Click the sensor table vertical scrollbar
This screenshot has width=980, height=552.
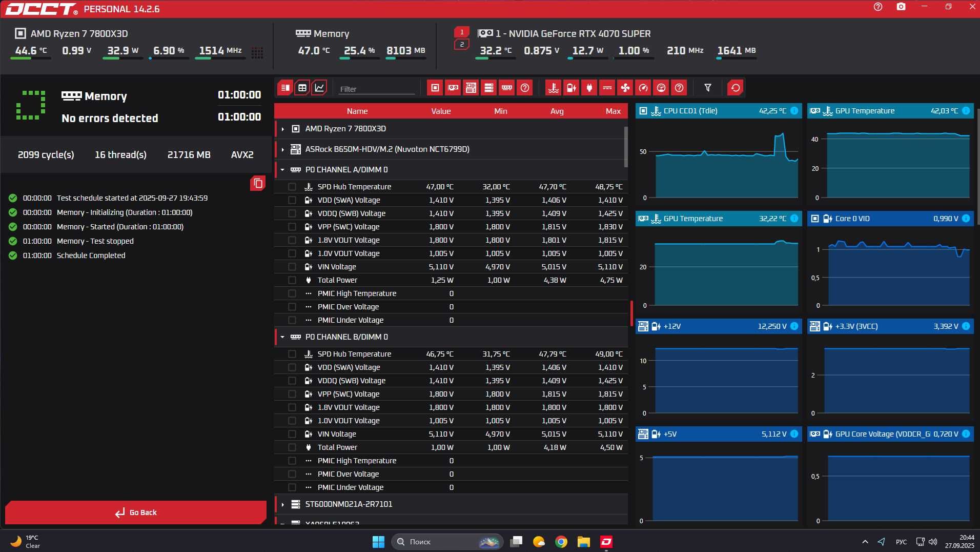(626, 147)
